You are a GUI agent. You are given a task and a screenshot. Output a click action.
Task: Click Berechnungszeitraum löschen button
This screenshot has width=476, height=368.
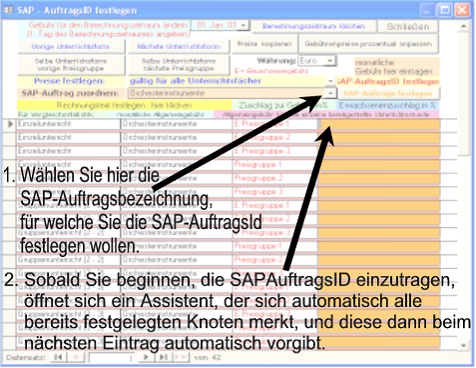(314, 26)
